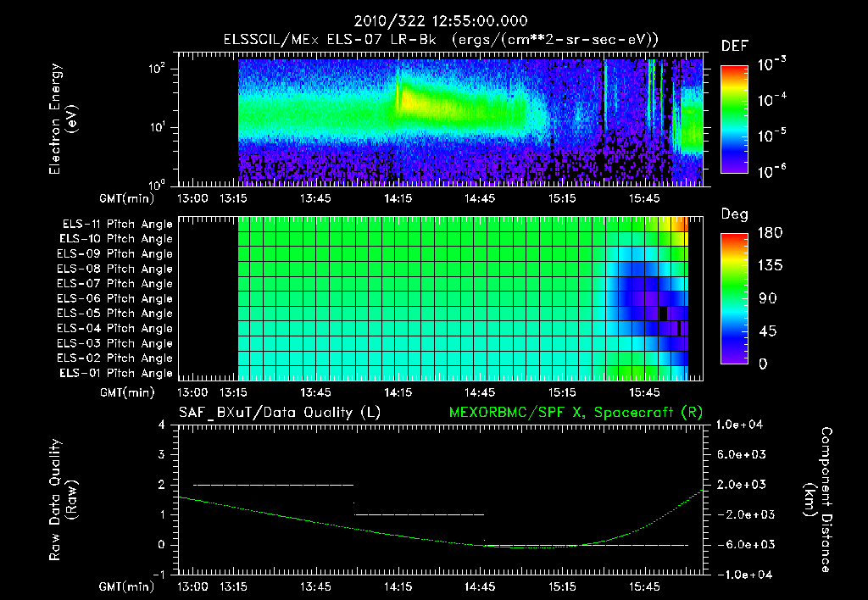Click the ELS-02 Pitch Angle row label
Screen dimensions: 868x600
(x=115, y=358)
